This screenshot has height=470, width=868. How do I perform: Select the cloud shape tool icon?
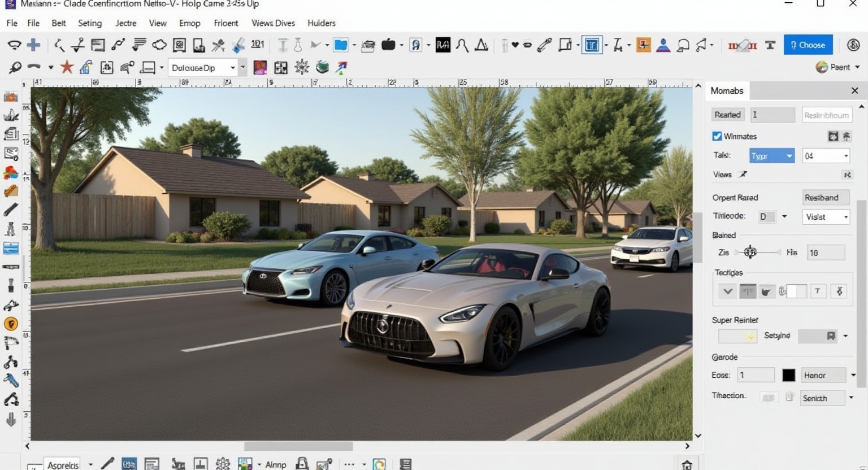coord(159,45)
